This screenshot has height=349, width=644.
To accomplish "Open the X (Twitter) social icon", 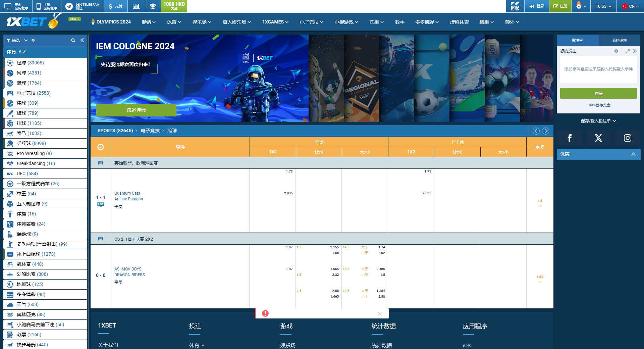I will point(598,138).
